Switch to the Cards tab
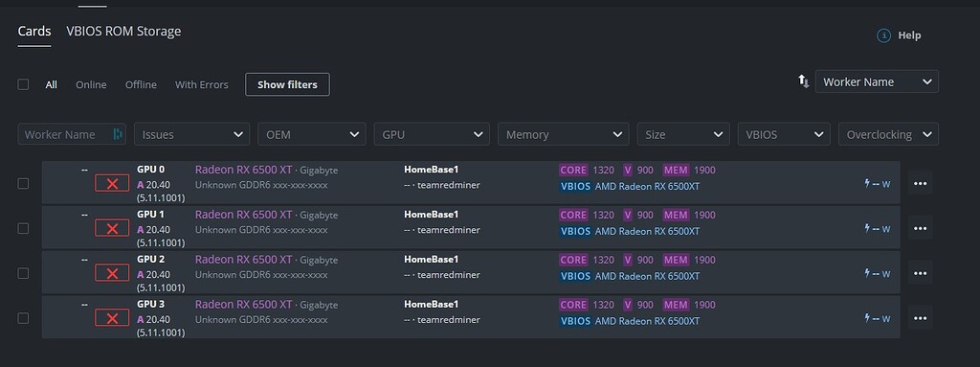 (34, 32)
